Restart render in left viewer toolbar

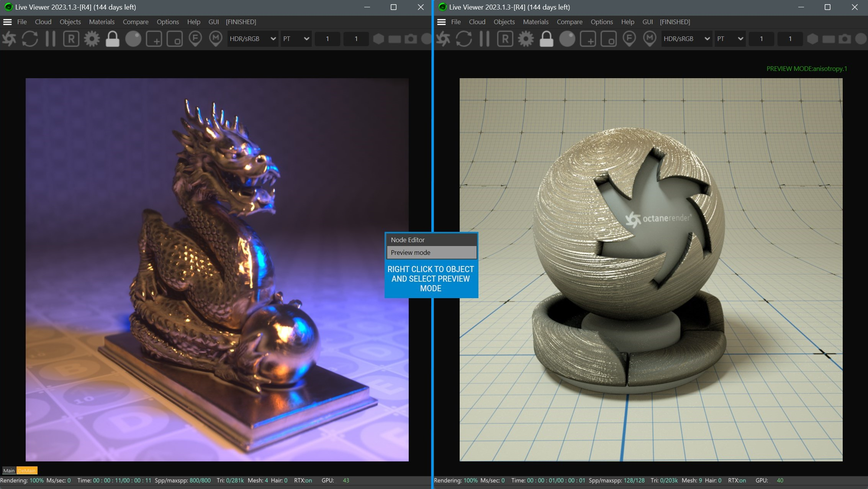[30, 39]
